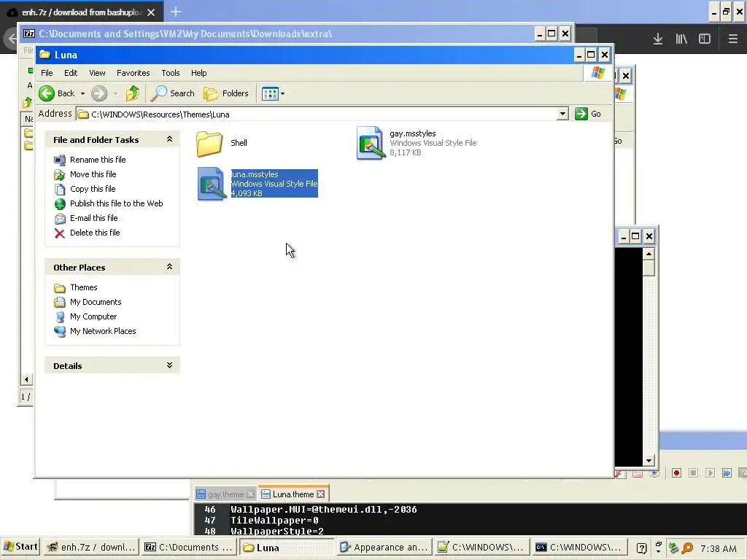Image resolution: width=747 pixels, height=560 pixels.
Task: Toggle the Folders pane button
Action: pyautogui.click(x=226, y=93)
